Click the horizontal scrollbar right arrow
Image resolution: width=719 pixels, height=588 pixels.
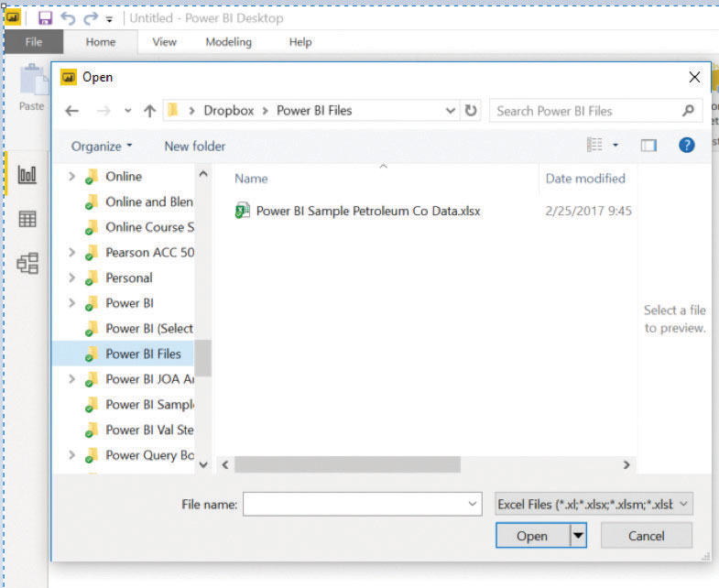pyautogui.click(x=626, y=464)
